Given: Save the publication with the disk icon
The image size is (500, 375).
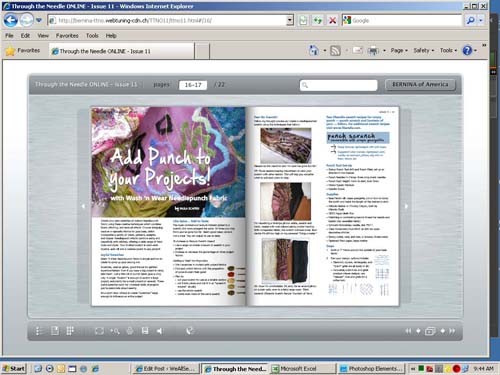Looking at the screenshot, I should point(145,331).
